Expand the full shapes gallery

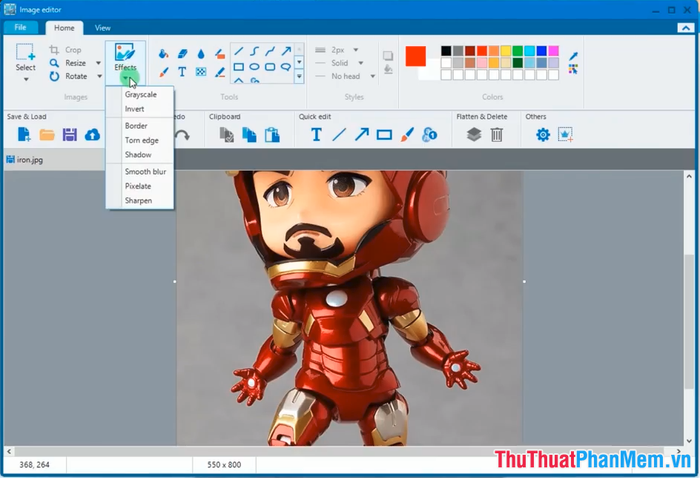click(x=299, y=77)
